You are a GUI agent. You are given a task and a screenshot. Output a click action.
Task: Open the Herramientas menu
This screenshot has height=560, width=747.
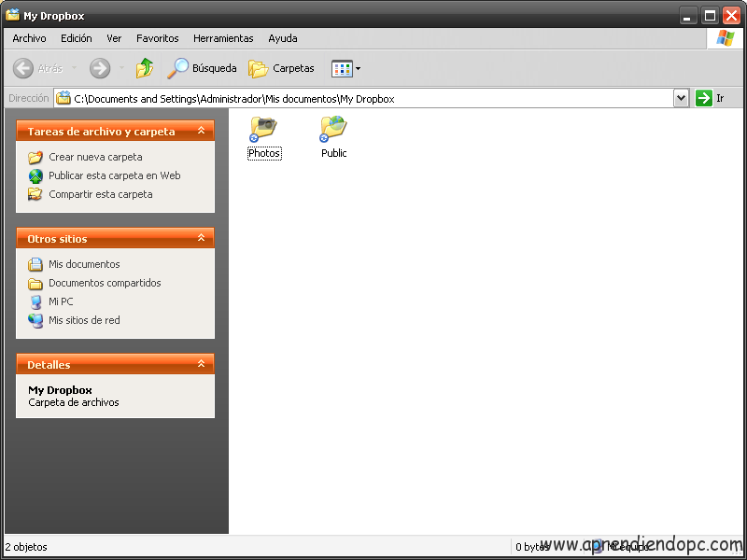tap(223, 38)
